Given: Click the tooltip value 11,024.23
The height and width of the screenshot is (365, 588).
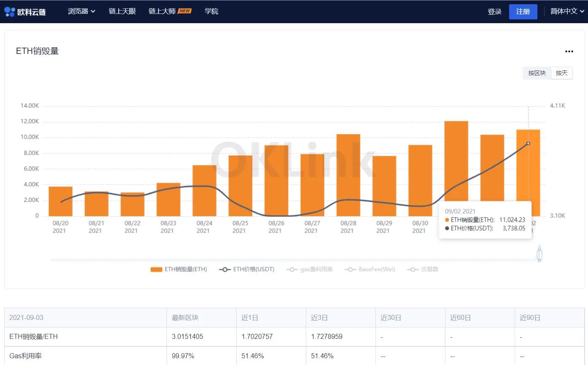Looking at the screenshot, I should click(x=512, y=220).
